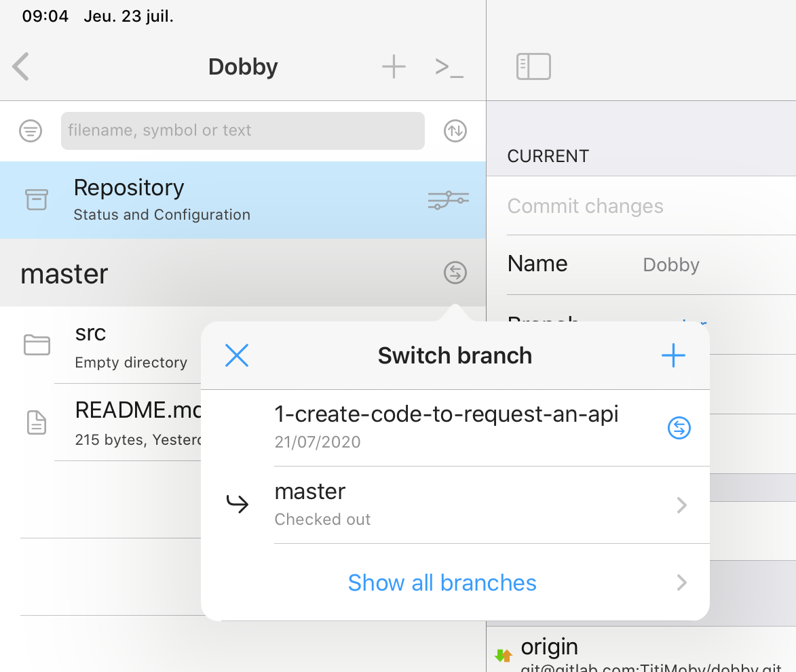This screenshot has width=796, height=672.
Task: Close the Switch branch popover
Action: (x=237, y=355)
